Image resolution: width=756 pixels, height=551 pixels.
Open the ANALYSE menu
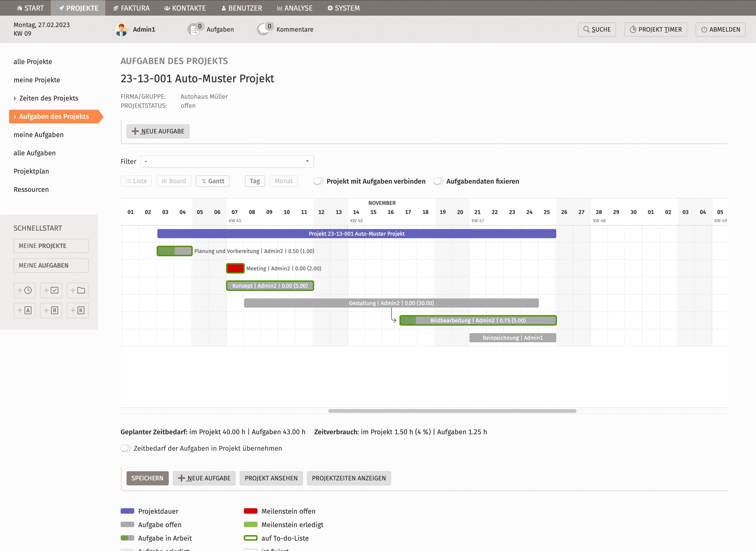point(294,8)
